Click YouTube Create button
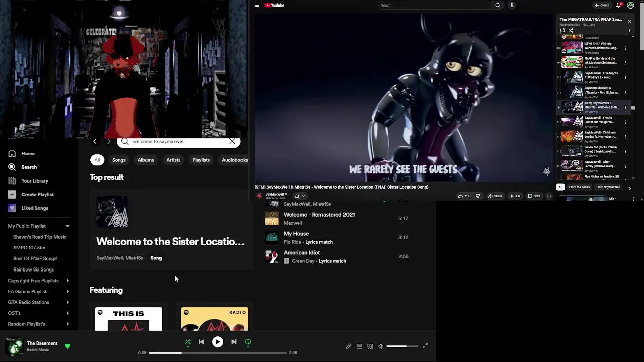644x362 pixels. (x=602, y=5)
